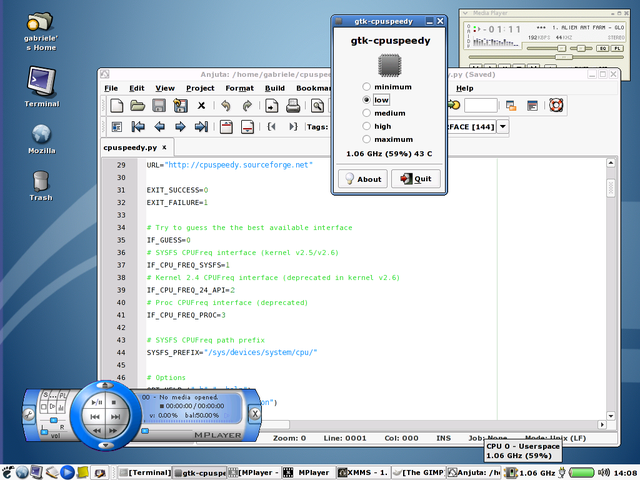
Task: Select the high CPU speed option
Action: [x=377, y=126]
